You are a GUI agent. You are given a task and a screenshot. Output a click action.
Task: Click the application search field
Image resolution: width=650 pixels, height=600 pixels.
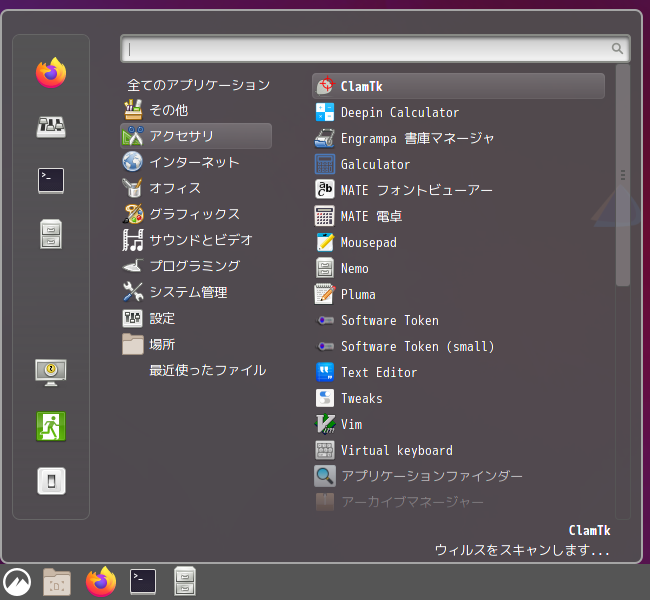(x=375, y=49)
